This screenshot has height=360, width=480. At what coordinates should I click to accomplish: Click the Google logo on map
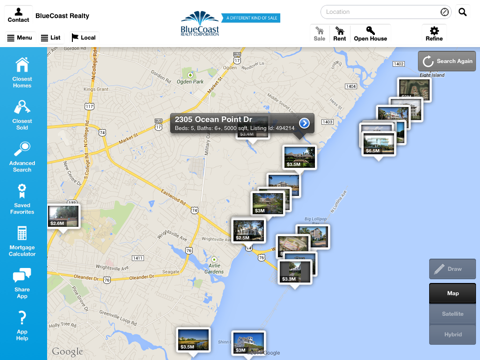point(67,351)
